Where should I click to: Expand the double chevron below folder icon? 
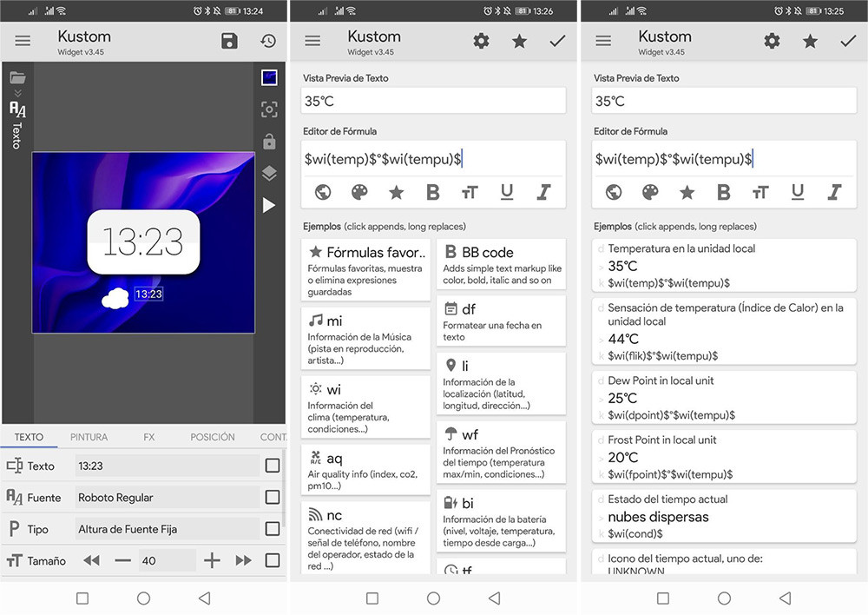(17, 93)
